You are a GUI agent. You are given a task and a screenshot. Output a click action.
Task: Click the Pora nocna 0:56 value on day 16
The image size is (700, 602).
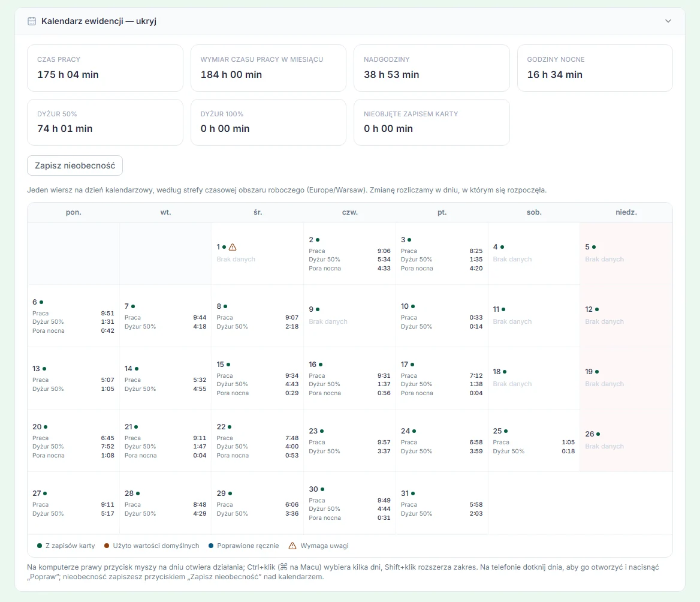384,393
